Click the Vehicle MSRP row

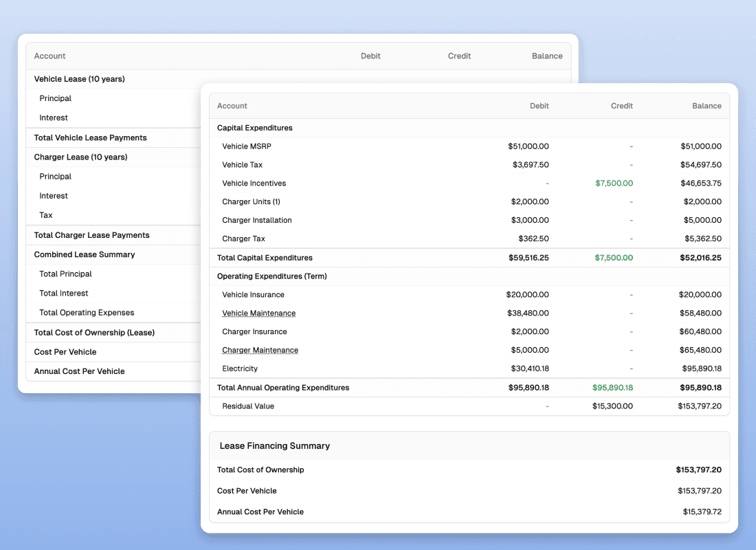(247, 146)
